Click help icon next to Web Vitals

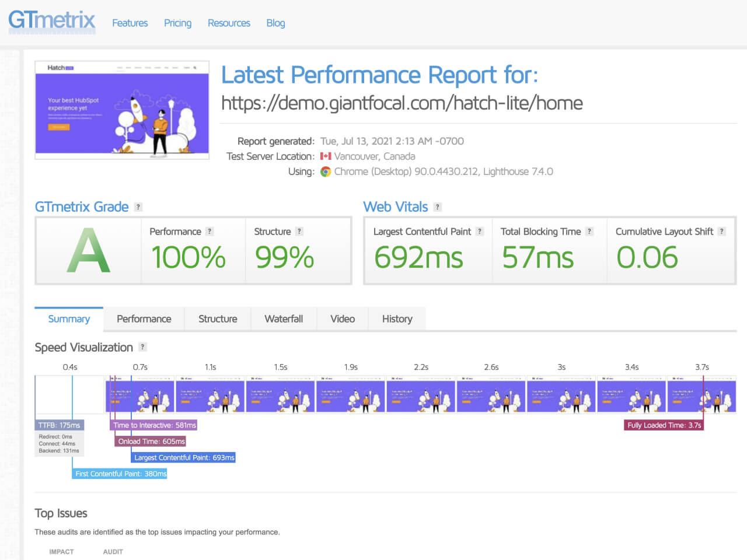click(x=438, y=207)
